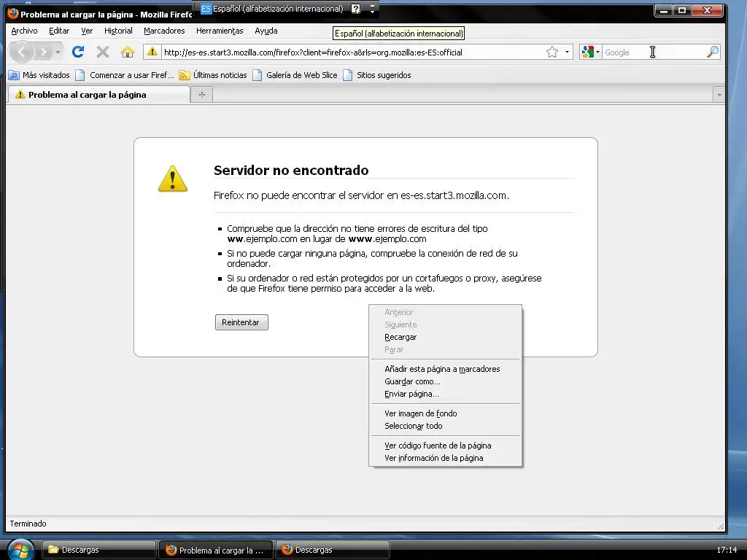The width and height of the screenshot is (747, 560).
Task: Click the yellow warning triangle on error page
Action: coord(172,179)
